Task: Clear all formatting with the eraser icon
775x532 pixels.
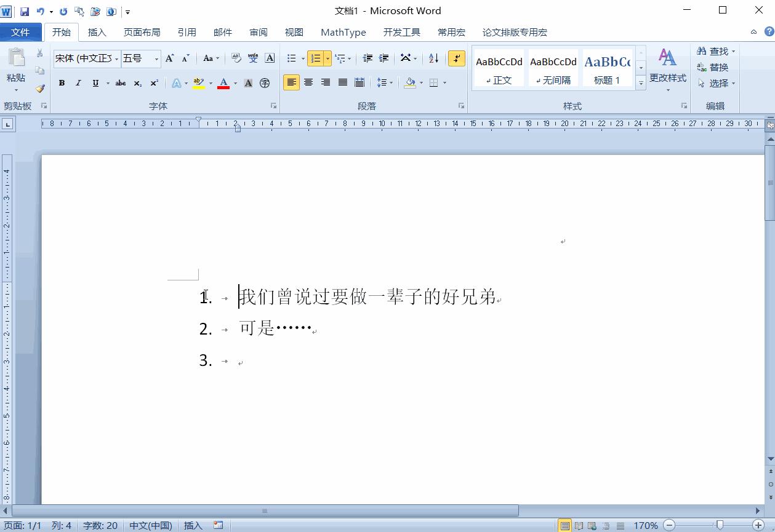Action: 235,58
